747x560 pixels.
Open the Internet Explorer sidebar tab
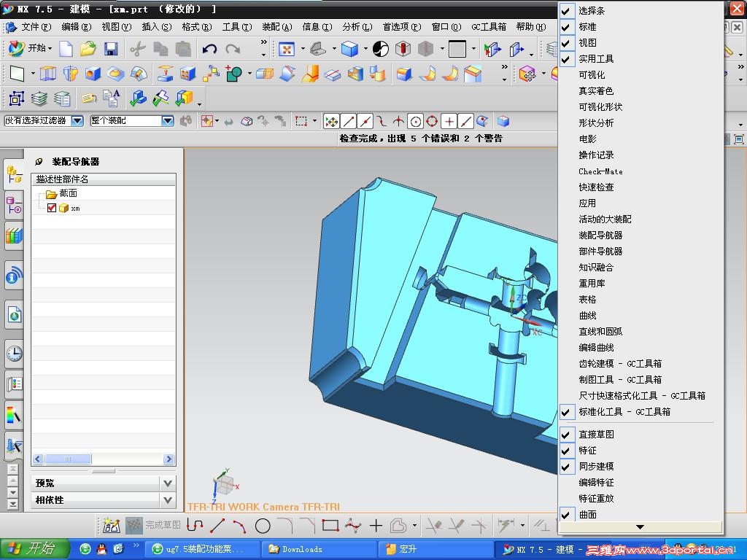(x=14, y=314)
